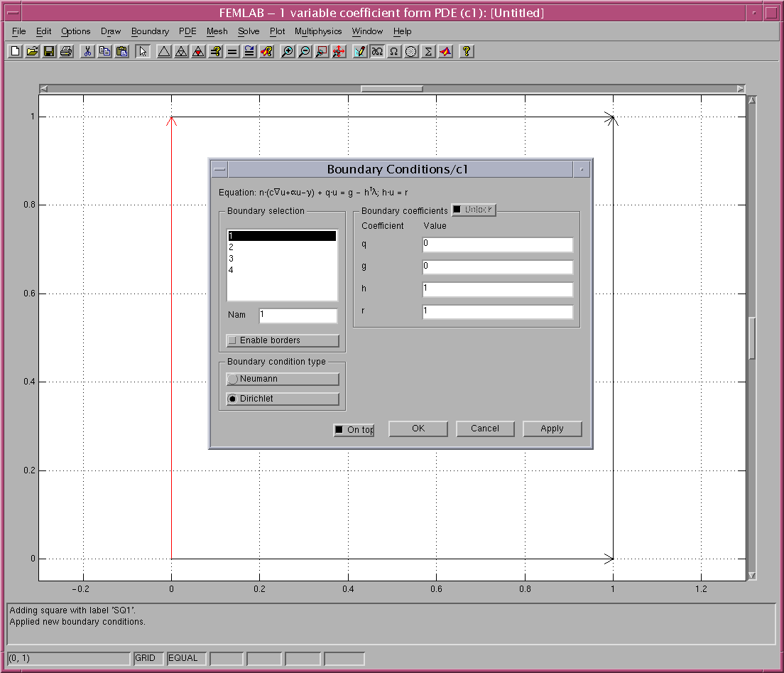This screenshot has width=784, height=673.
Task: Click the sigma Σ toolbar icon
Action: (x=428, y=52)
